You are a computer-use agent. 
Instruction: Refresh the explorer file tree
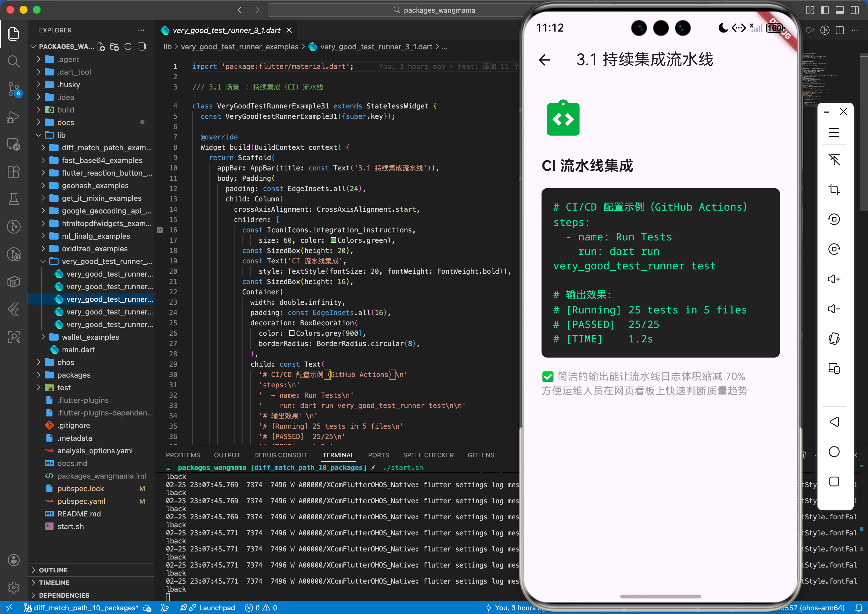[128, 46]
